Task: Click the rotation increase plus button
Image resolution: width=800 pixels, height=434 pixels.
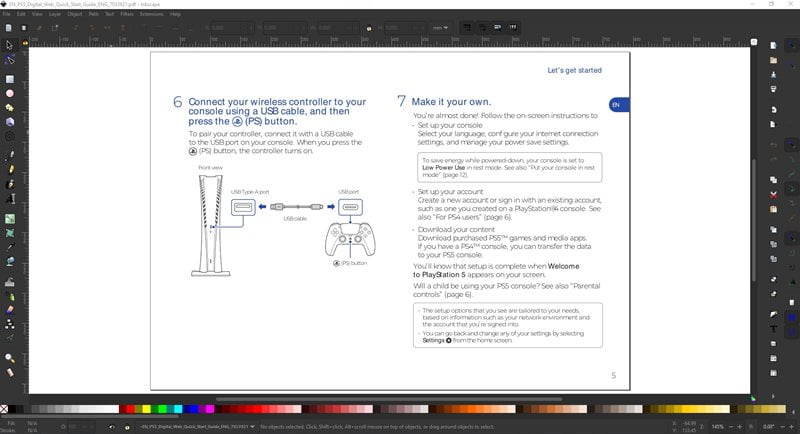Action: tap(791, 427)
